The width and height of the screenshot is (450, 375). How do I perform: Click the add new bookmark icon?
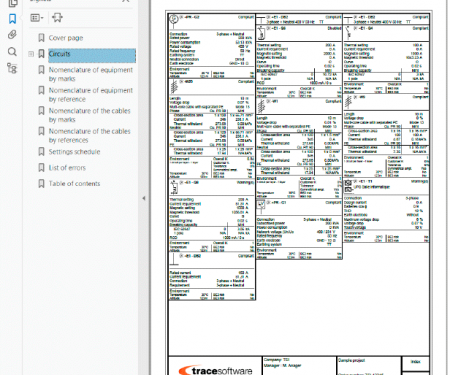pos(57,17)
